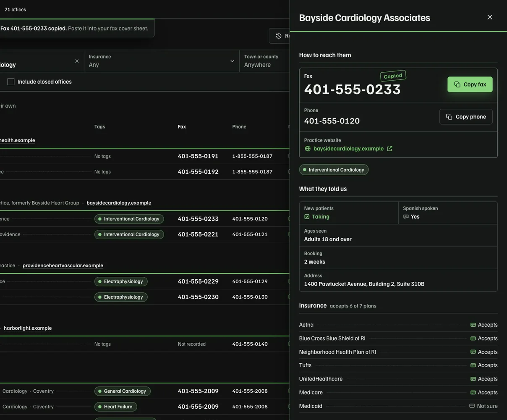This screenshot has height=420, width=507.
Task: Click the Not recorded fax entry
Action: [192, 344]
